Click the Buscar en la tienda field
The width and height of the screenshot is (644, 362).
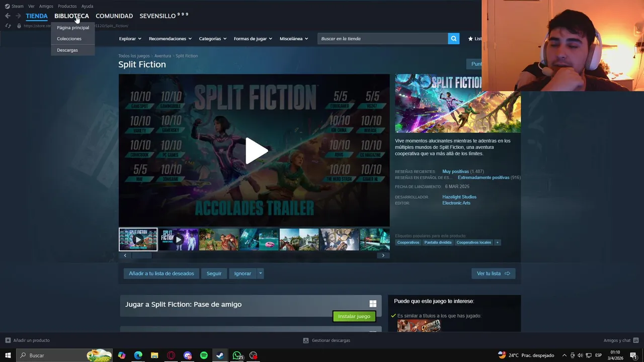(x=382, y=39)
